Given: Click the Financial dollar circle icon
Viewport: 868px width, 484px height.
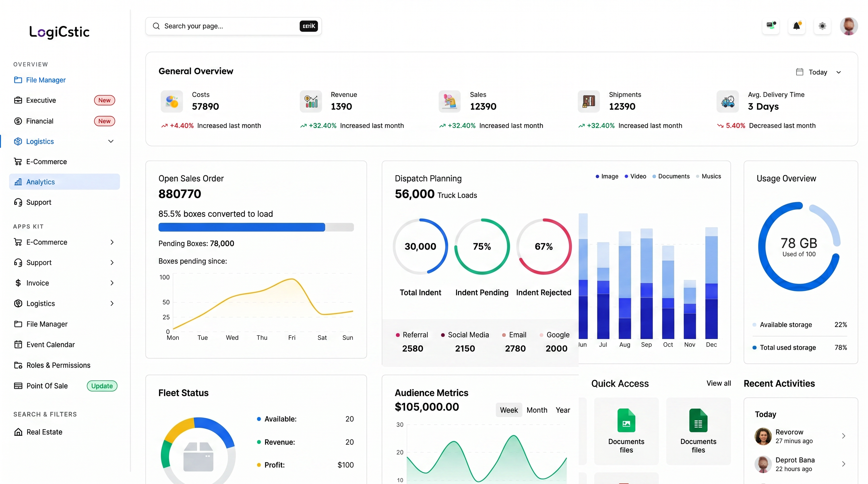Looking at the screenshot, I should click(x=18, y=121).
